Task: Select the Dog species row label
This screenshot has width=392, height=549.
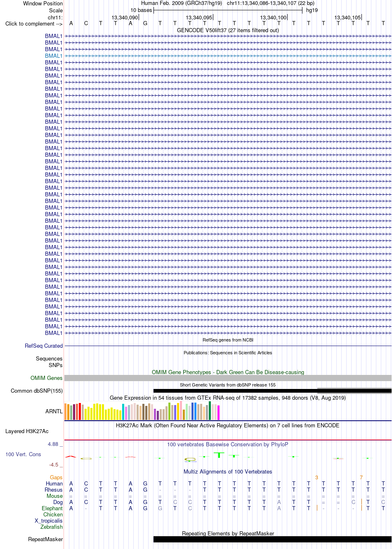Action: point(58,502)
